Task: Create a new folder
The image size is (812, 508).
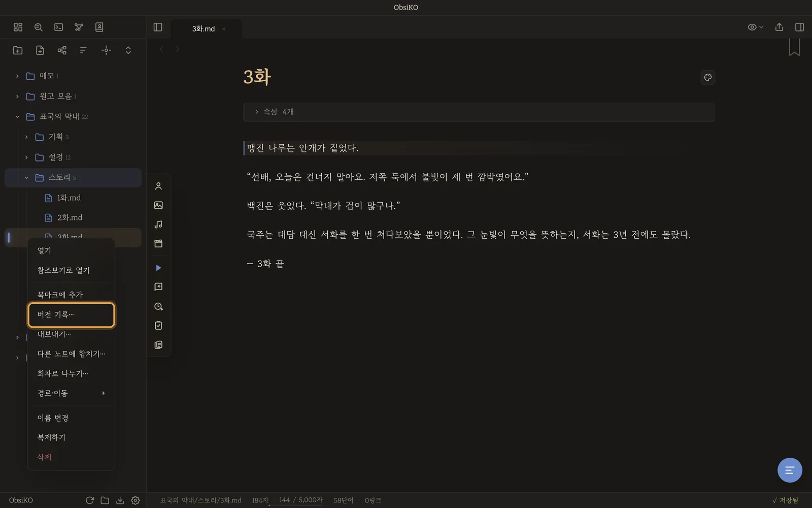Action: coord(18,50)
